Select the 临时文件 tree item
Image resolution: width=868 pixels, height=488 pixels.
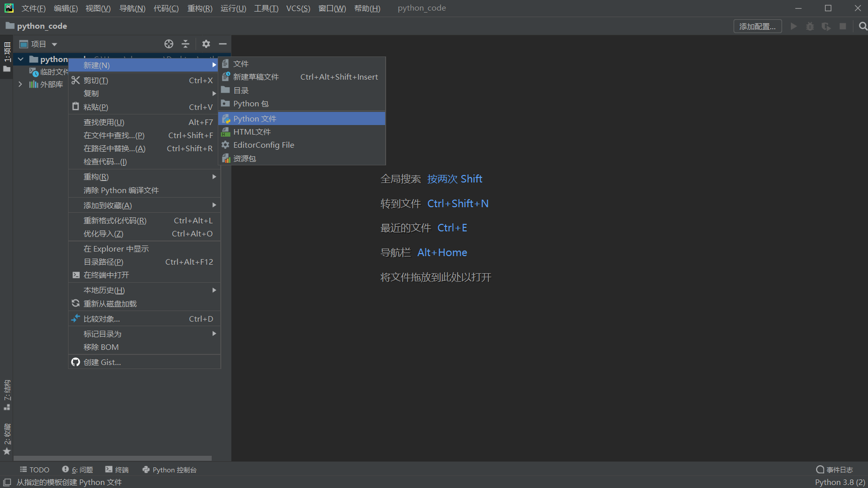pos(48,72)
